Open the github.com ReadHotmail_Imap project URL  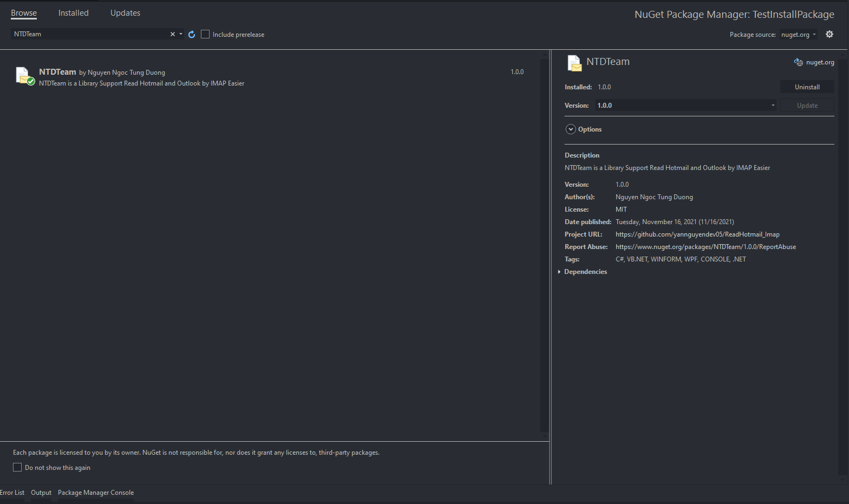click(697, 234)
